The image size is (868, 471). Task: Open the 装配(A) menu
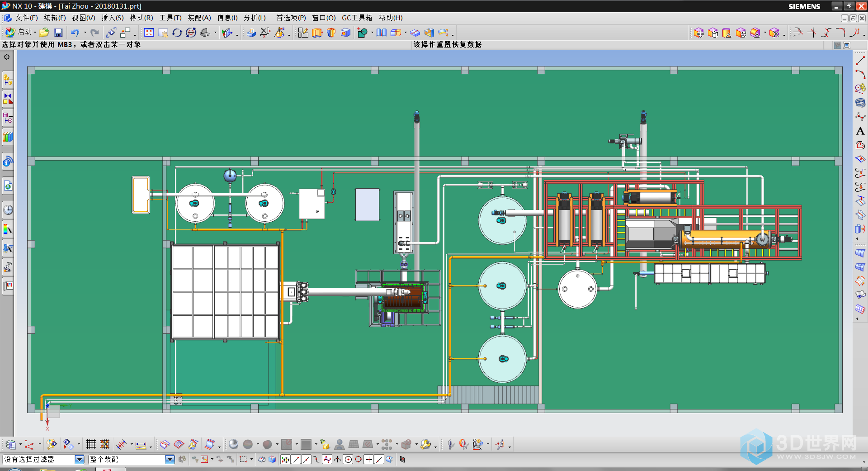coord(199,18)
